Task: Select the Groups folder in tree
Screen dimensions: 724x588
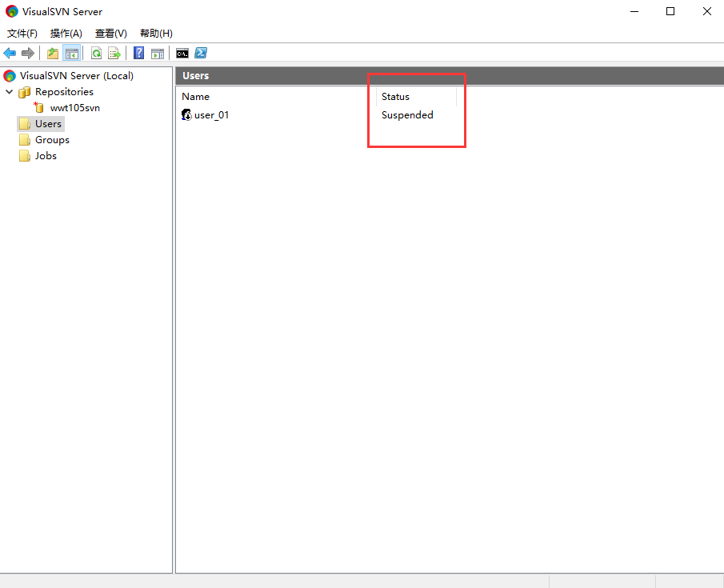Action: pos(52,140)
